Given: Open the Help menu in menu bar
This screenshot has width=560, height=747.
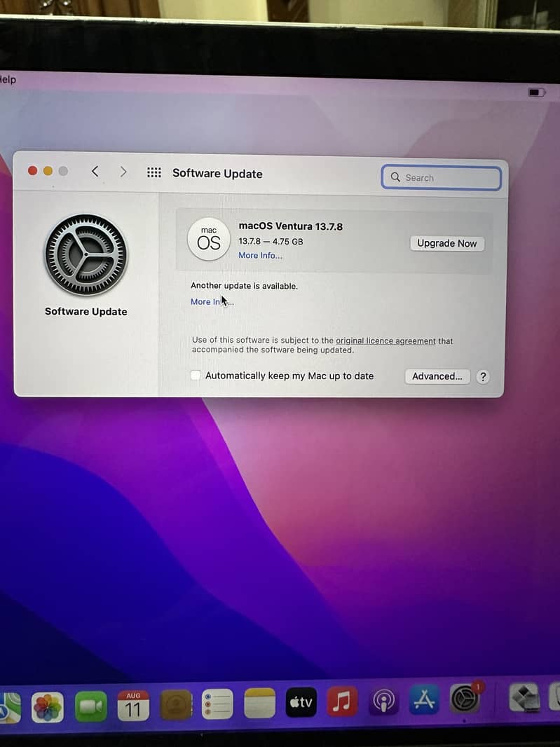Looking at the screenshot, I should click(x=7, y=80).
